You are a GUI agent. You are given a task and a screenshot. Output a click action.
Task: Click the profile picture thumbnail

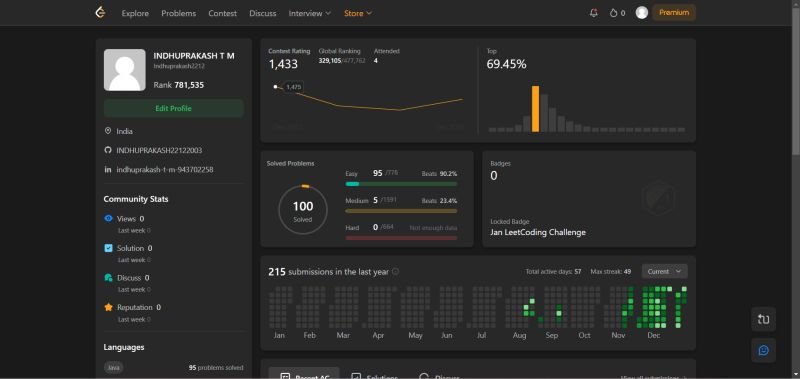pyautogui.click(x=124, y=70)
